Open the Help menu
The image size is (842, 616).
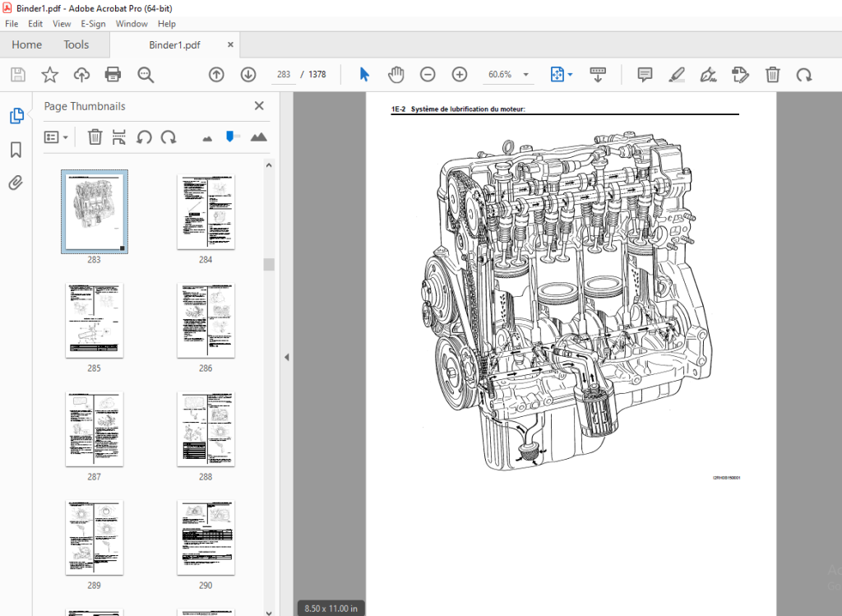(x=166, y=24)
